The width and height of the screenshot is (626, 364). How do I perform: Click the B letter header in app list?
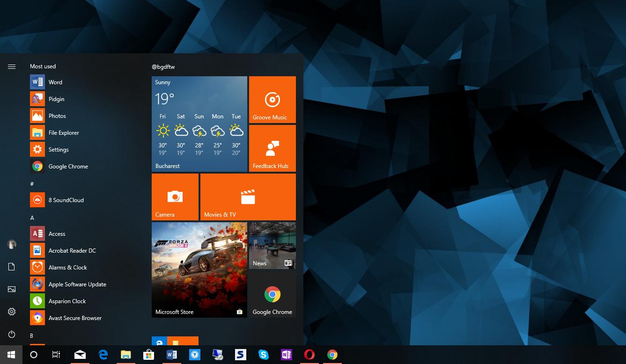tap(32, 336)
